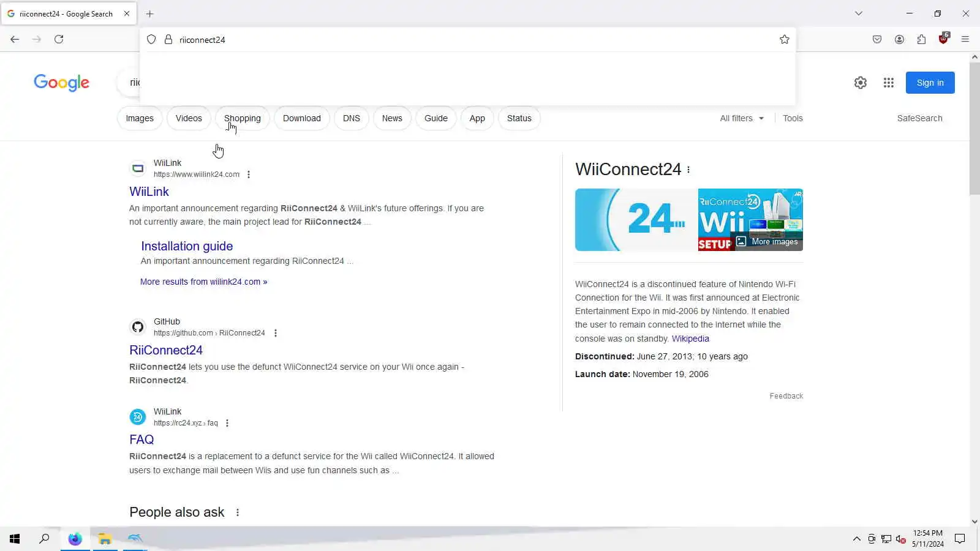Open a new browser tab
This screenshot has width=980, height=551.
coord(149,13)
